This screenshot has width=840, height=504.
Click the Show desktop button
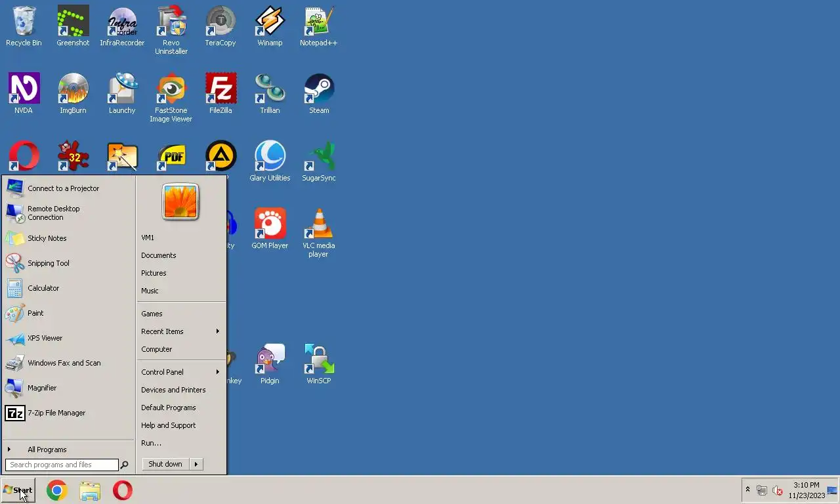click(x=833, y=490)
